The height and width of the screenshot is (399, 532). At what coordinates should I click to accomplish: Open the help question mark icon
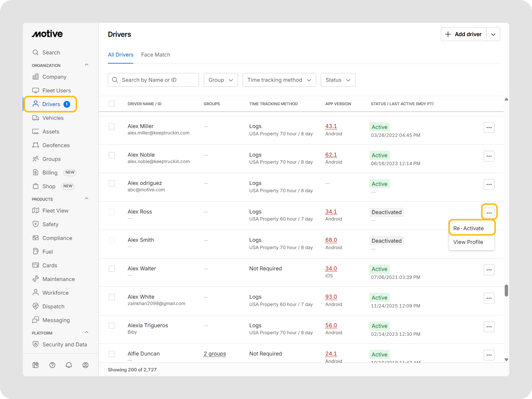pyautogui.click(x=52, y=365)
